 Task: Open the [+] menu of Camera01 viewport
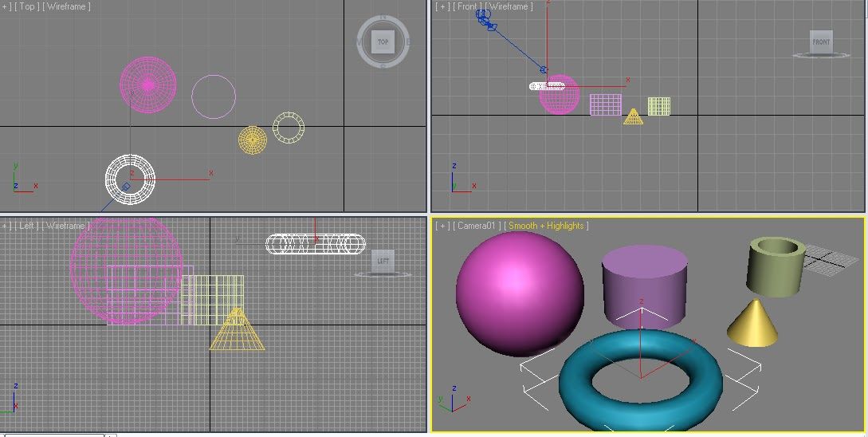(x=442, y=226)
